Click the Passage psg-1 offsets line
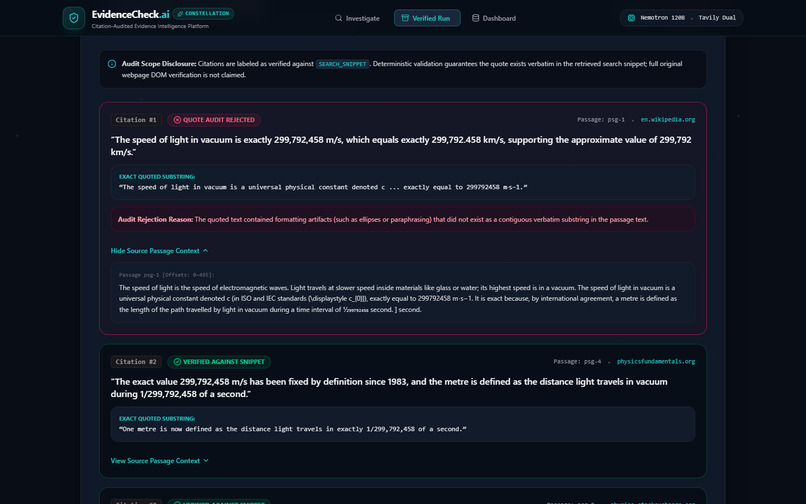This screenshot has width=806, height=504. coord(167,275)
